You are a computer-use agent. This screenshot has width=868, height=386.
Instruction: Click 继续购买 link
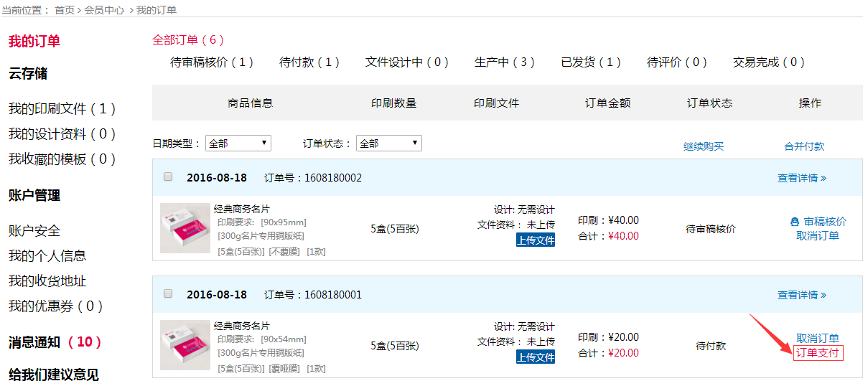704,146
